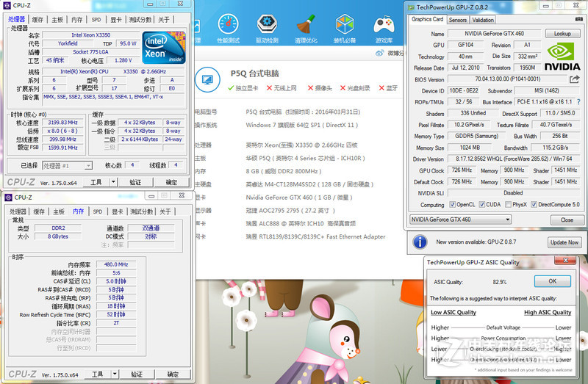Click the Close button in GPU-Z
This screenshot has height=384, width=588.
pyautogui.click(x=567, y=220)
